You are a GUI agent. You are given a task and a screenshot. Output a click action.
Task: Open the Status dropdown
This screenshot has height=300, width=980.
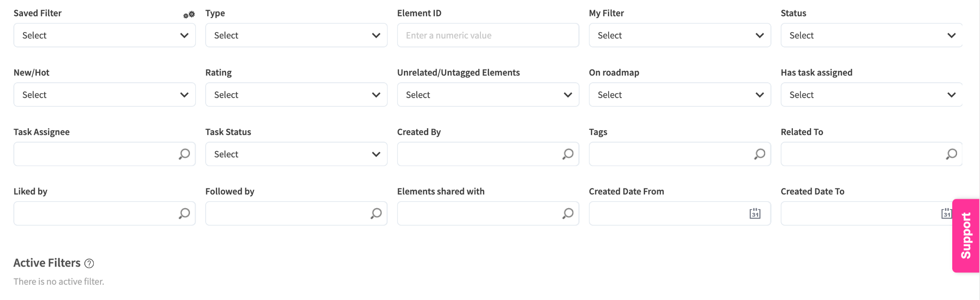pyautogui.click(x=871, y=35)
